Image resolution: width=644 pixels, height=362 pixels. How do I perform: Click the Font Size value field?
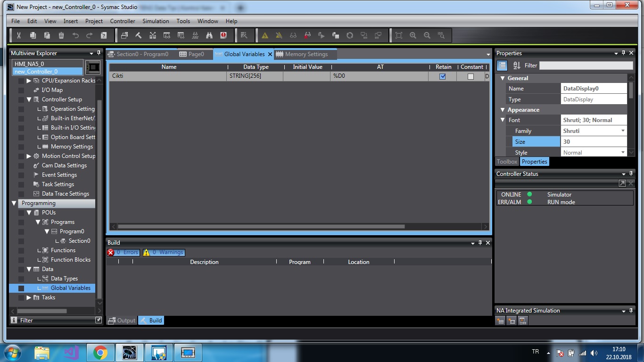[594, 141]
